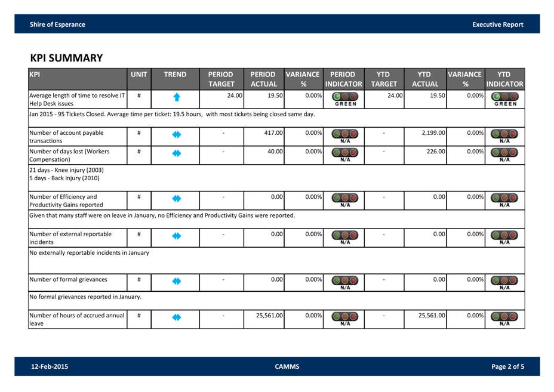
Task: Click YTD N/A indicator for external reportable incidents
Action: pos(505,237)
